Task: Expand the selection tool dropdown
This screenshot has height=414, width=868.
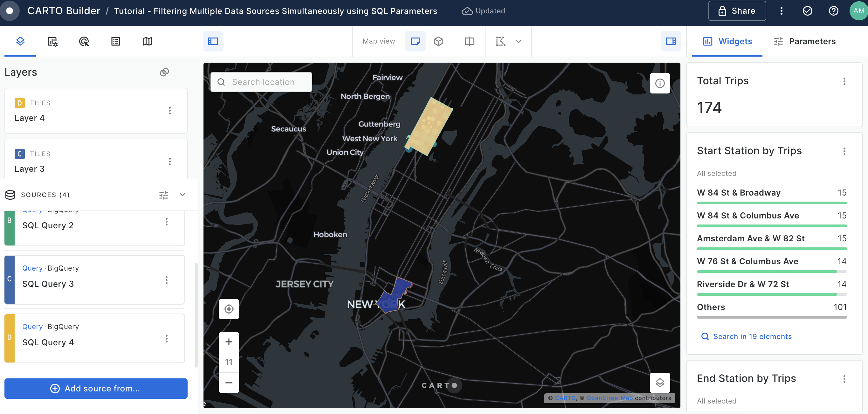Action: pos(519,41)
